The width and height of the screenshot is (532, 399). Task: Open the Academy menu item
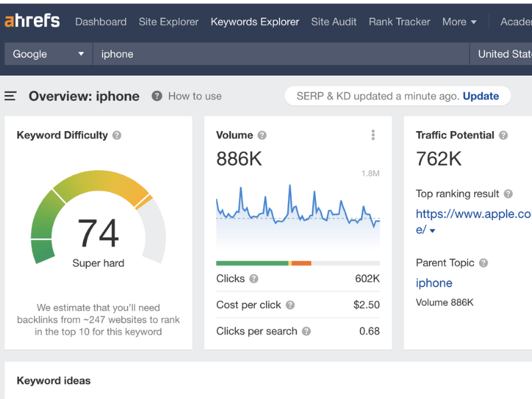coord(516,22)
